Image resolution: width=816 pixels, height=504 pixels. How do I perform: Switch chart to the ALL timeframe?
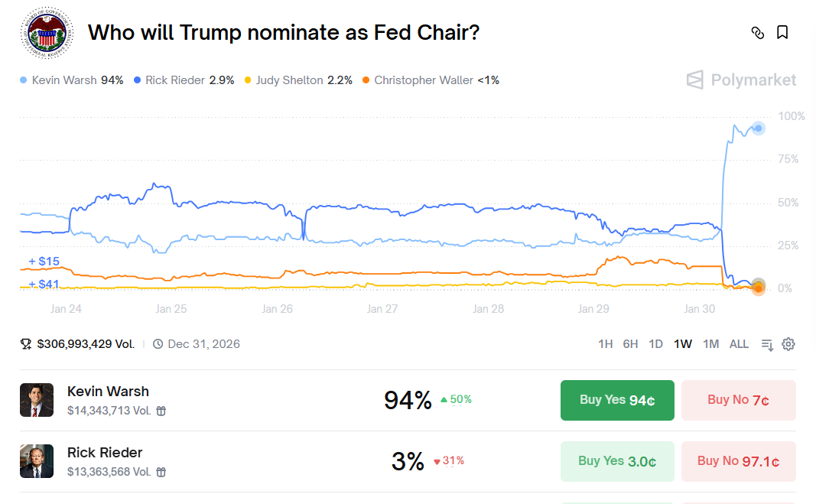739,344
